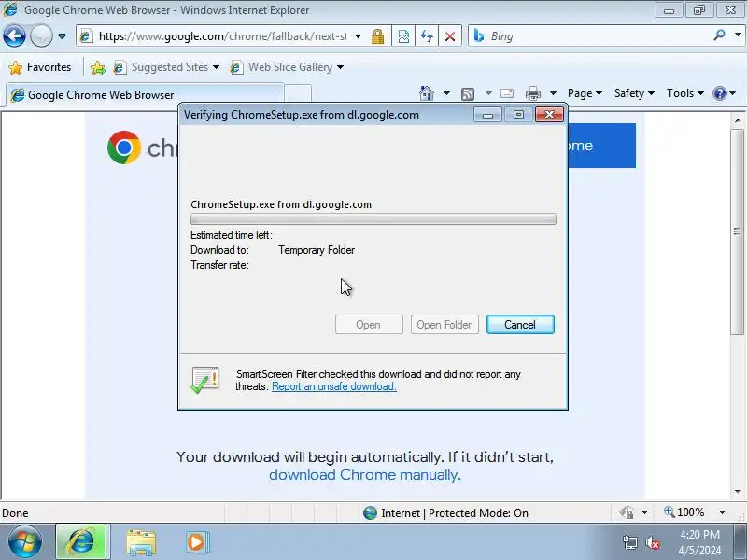The height and width of the screenshot is (560, 747).
Task: Click the download progress bar
Action: tap(373, 219)
